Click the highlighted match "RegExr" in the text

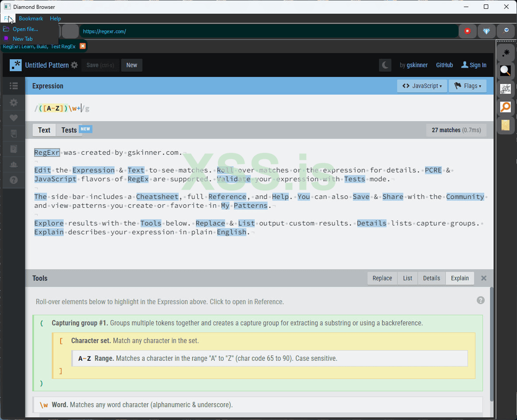pos(47,153)
